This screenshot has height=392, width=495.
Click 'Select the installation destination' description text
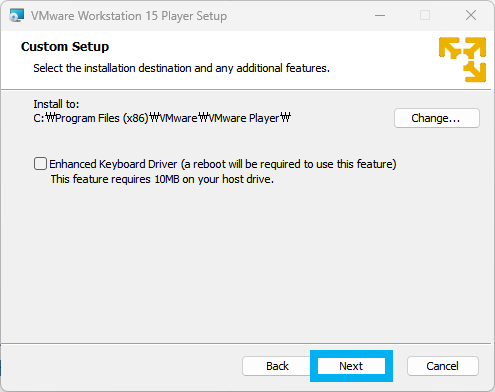pyautogui.click(x=181, y=68)
